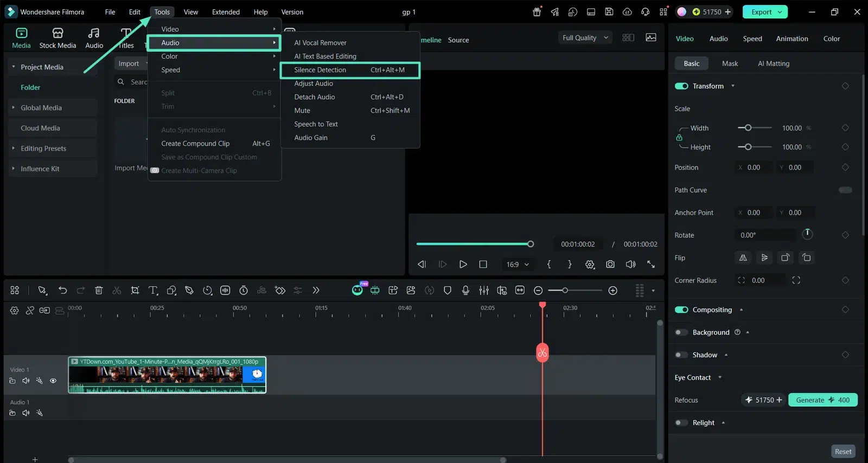Click the undo arrow in timeline toolbar
The width and height of the screenshot is (868, 463).
coord(63,291)
